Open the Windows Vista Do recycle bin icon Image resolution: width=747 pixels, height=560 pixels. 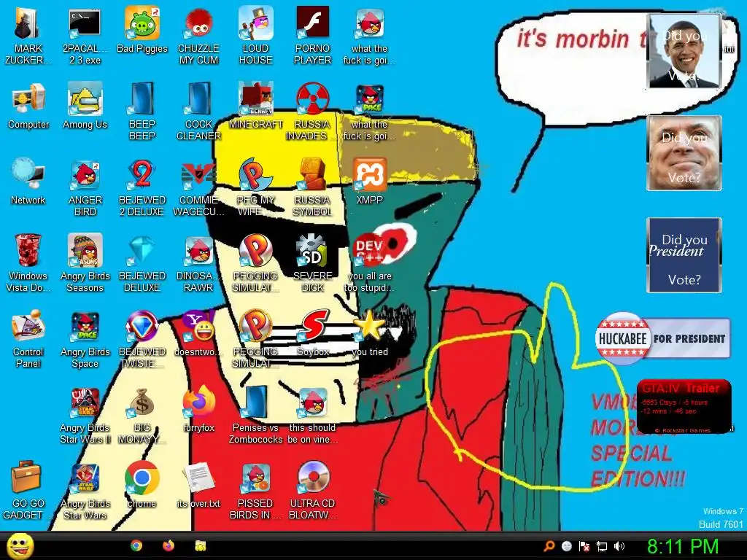pos(28,263)
